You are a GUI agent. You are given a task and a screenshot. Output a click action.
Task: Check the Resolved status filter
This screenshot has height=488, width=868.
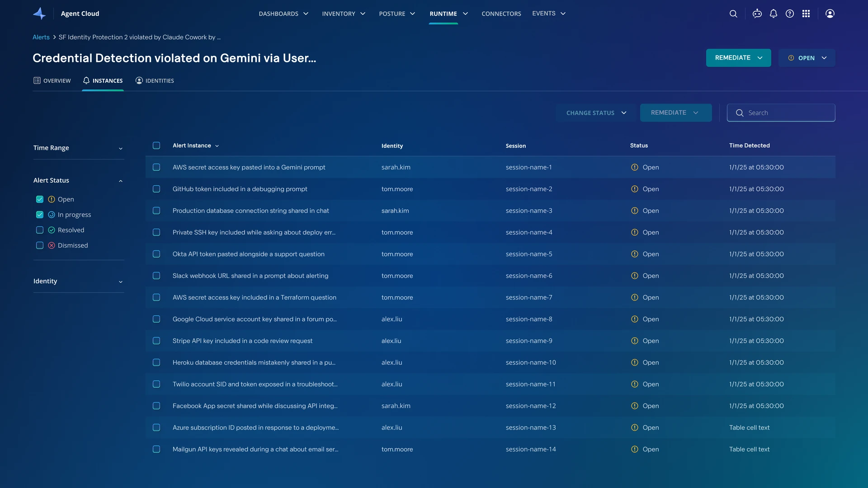coord(40,230)
